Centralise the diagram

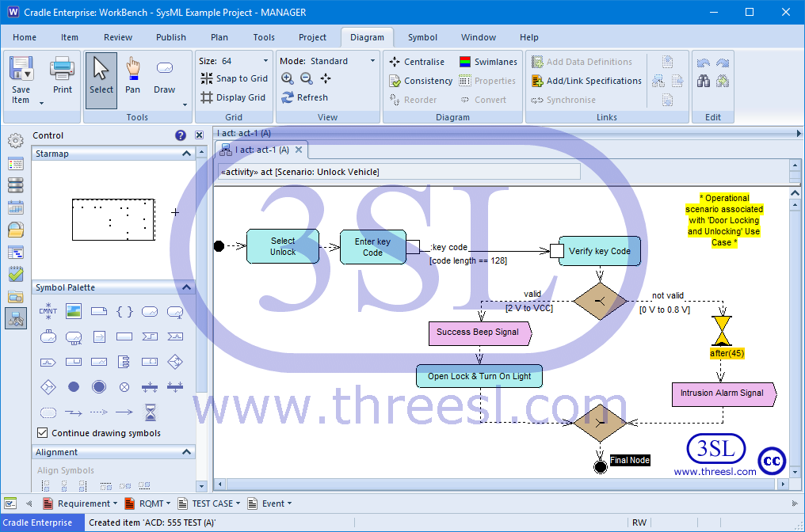[417, 62]
